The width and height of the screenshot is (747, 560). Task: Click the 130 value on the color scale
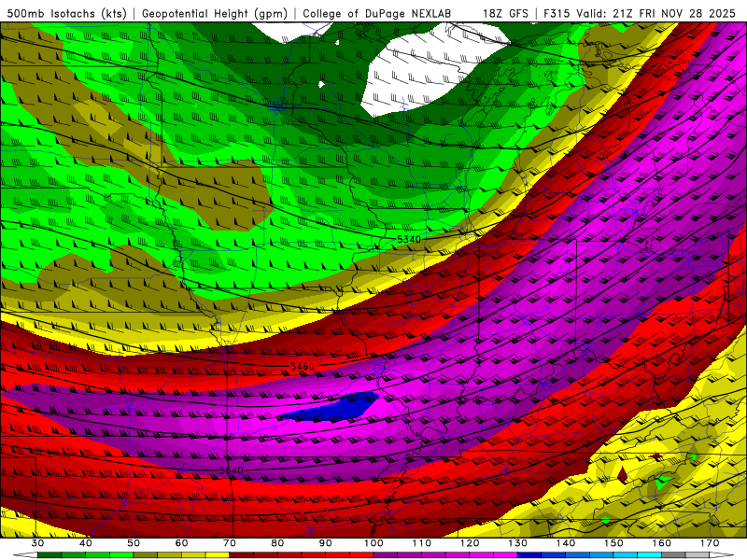click(517, 543)
